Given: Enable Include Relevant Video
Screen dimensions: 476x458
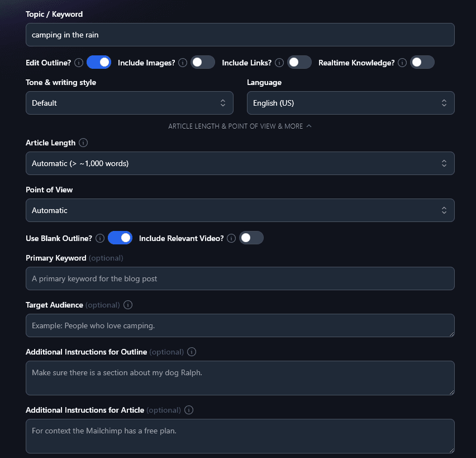Looking at the screenshot, I should point(251,238).
